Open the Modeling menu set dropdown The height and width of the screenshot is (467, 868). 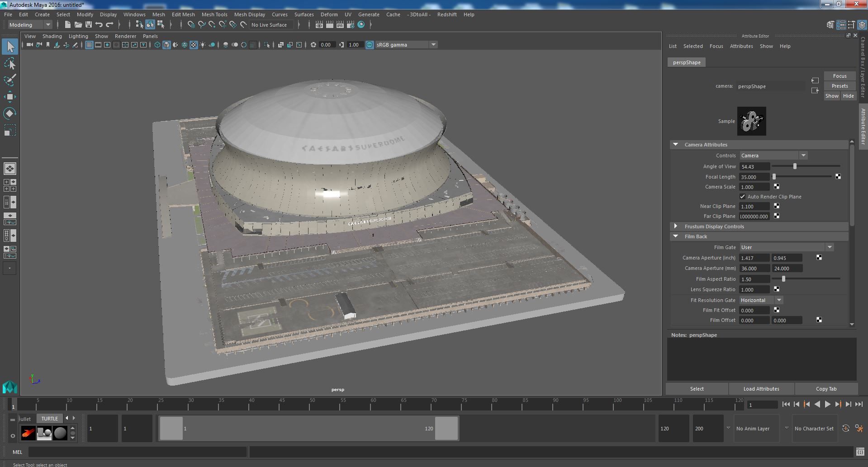pyautogui.click(x=29, y=25)
